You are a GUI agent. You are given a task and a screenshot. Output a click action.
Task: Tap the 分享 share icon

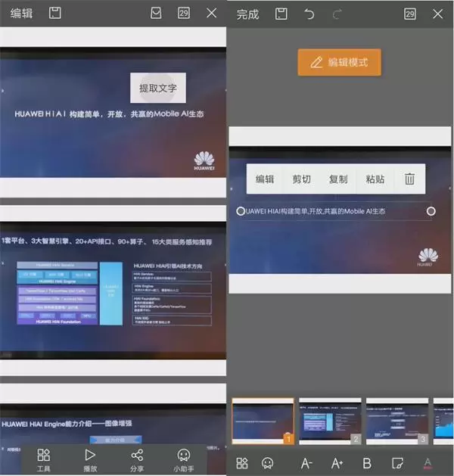pyautogui.click(x=137, y=459)
